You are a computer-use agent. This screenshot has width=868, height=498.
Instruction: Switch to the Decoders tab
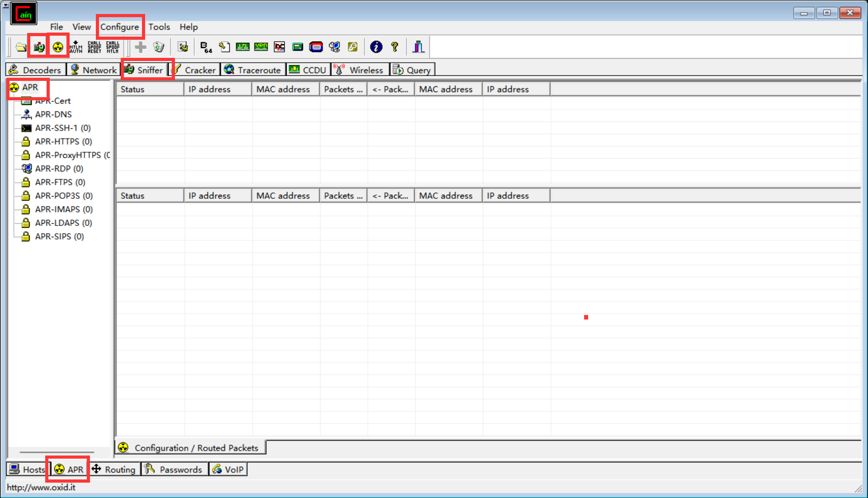click(36, 70)
